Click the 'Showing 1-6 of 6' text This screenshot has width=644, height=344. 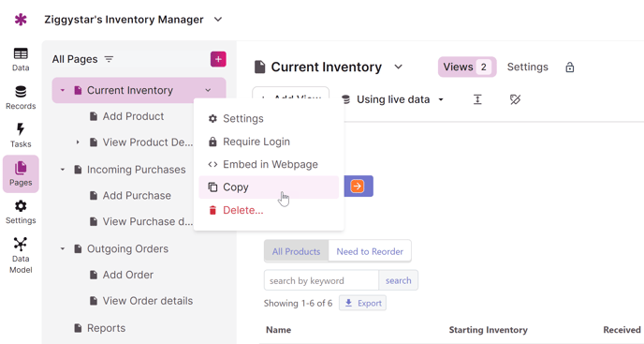click(298, 304)
